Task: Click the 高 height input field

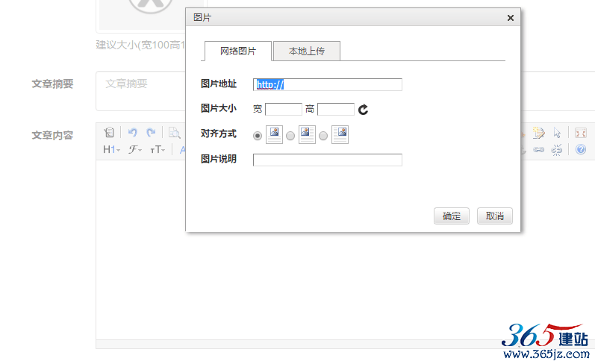Action: coord(336,109)
